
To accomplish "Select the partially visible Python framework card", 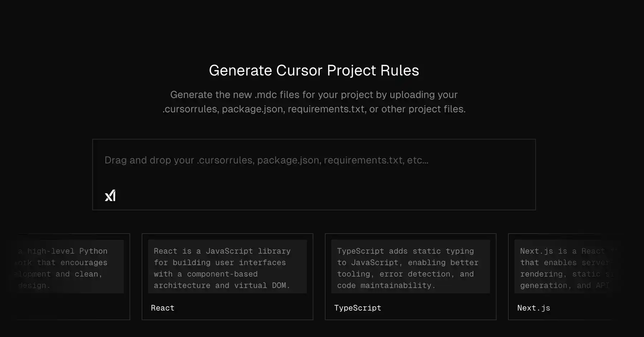I will pos(73,277).
